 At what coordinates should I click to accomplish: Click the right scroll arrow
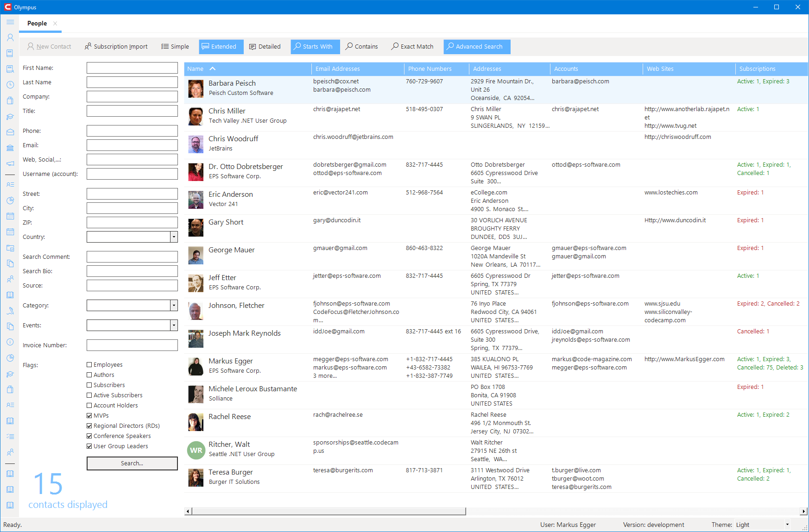(803, 512)
